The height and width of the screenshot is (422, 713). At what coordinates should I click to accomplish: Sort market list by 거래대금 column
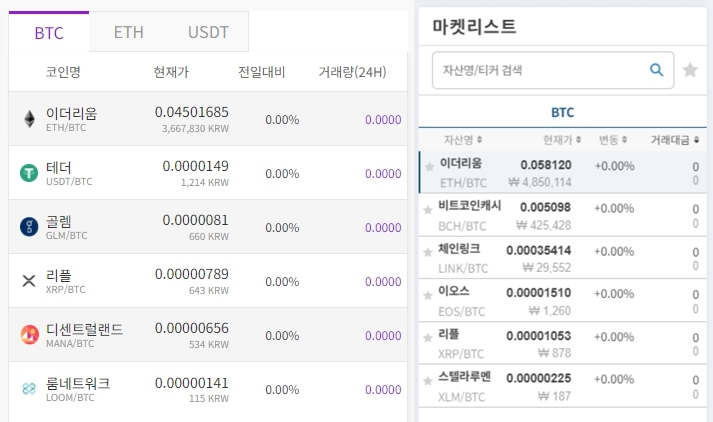[675, 140]
